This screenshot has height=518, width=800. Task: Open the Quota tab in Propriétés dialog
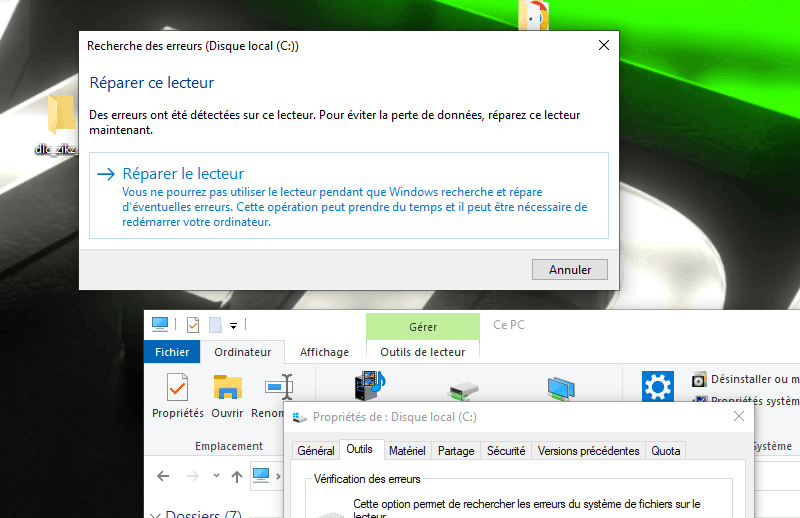[665, 451]
